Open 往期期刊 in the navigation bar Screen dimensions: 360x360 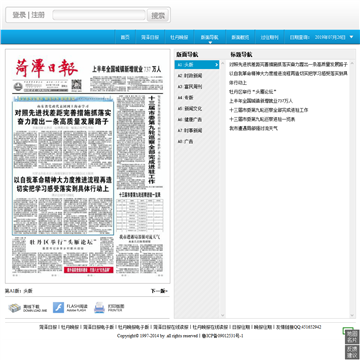pyautogui.click(x=269, y=37)
